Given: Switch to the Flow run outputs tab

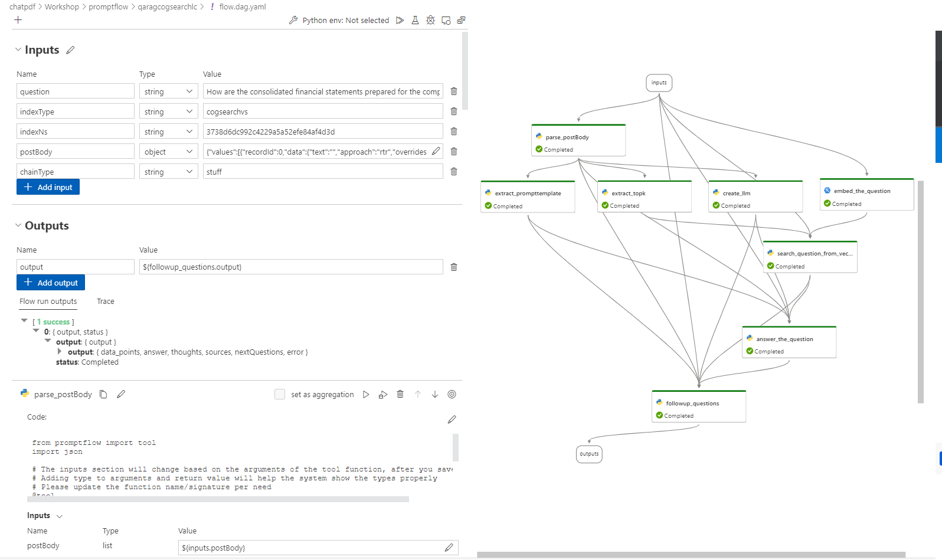Looking at the screenshot, I should 48,302.
